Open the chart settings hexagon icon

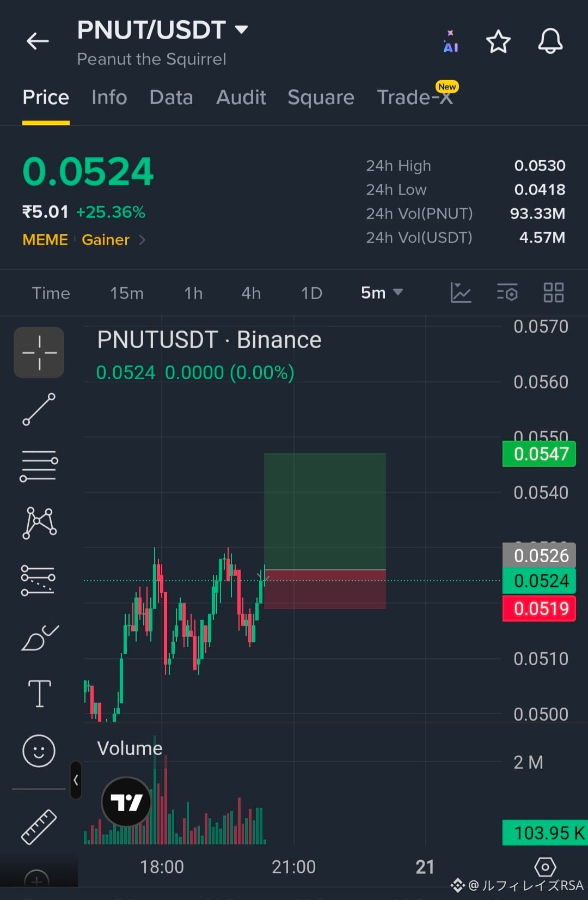pyautogui.click(x=545, y=867)
